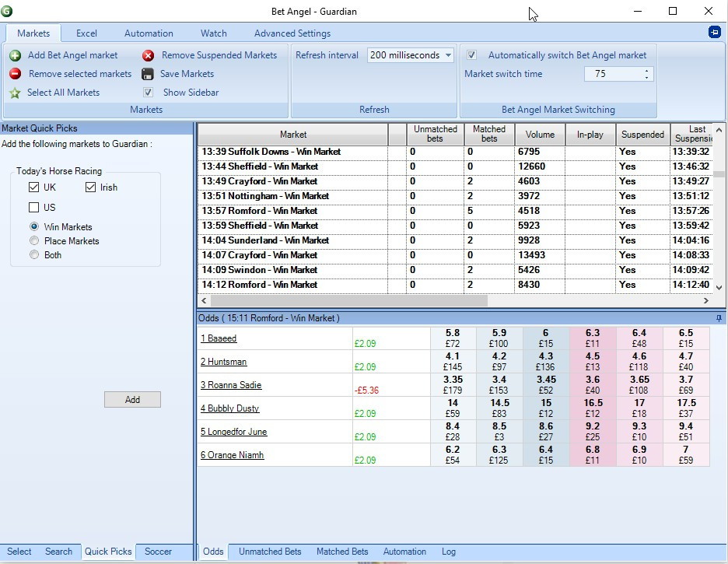Click Remove Suspended Markets label
728x564 pixels.
tap(219, 55)
